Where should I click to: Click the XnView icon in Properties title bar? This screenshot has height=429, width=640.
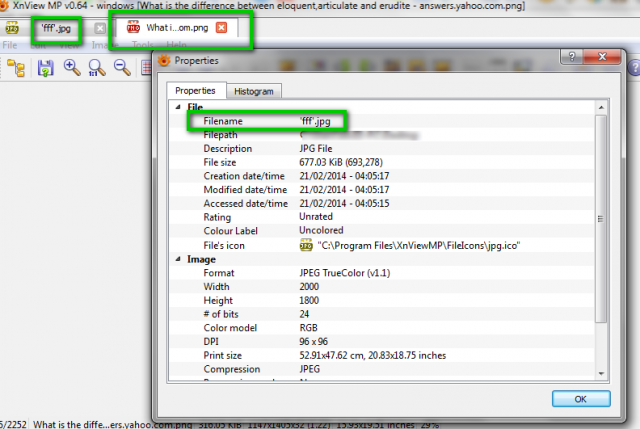[x=164, y=60]
